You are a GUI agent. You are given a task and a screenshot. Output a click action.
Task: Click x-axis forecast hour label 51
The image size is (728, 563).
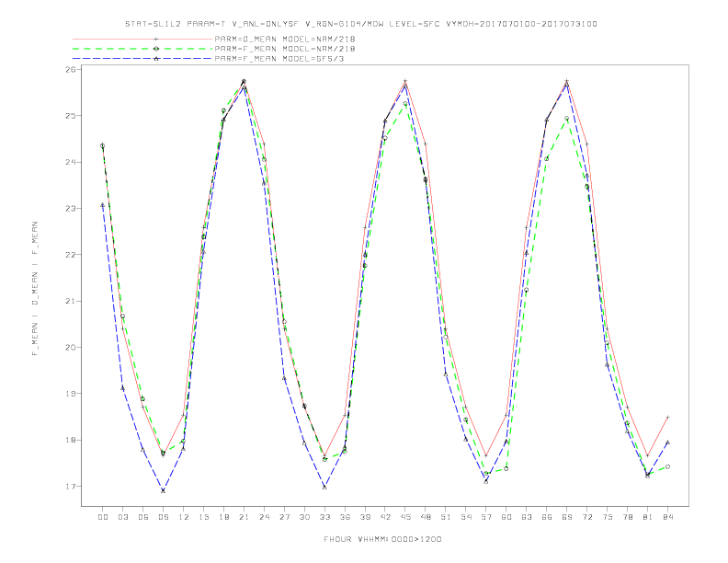click(446, 517)
